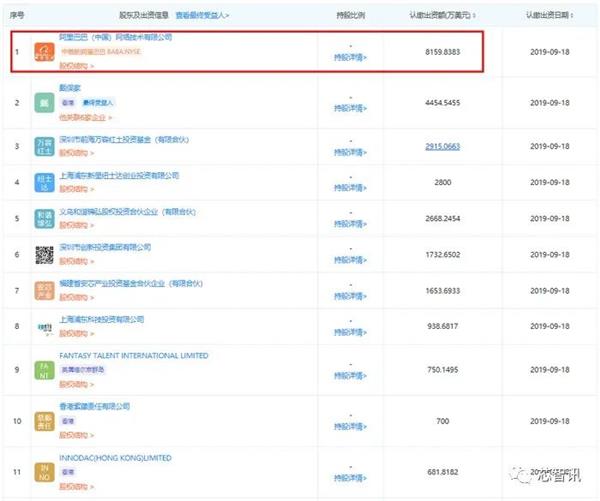Click the gold INNO logo icon
The height and width of the screenshot is (501, 600).
point(44,472)
